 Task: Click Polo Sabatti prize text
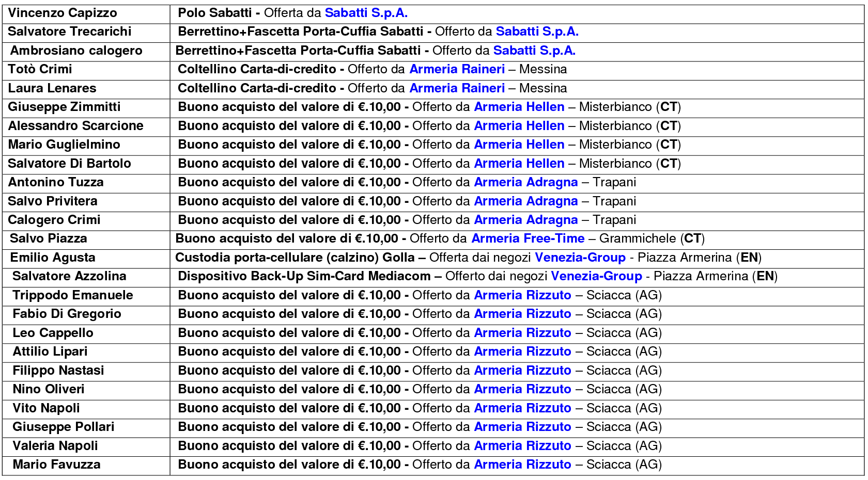pos(215,13)
